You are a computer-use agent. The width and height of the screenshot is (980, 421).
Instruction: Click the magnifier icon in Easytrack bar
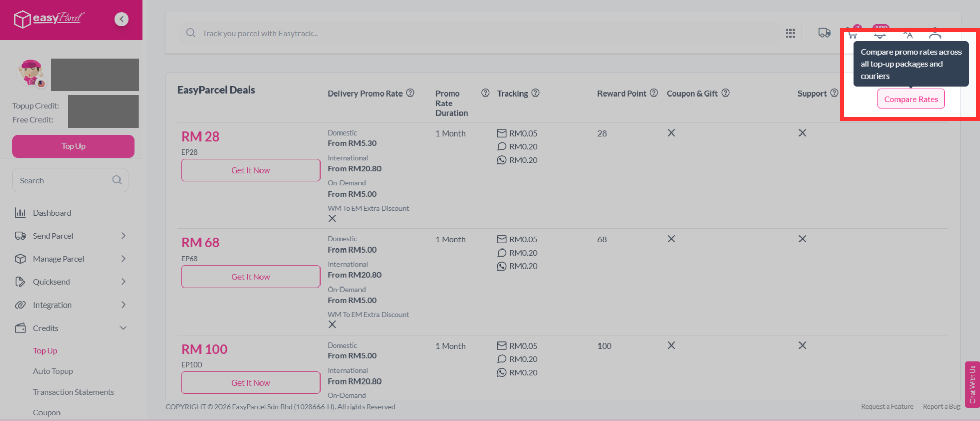(x=191, y=33)
